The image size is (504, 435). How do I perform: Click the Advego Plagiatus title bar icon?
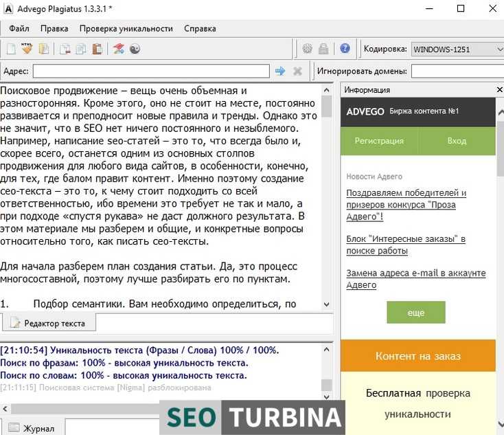pos(8,9)
